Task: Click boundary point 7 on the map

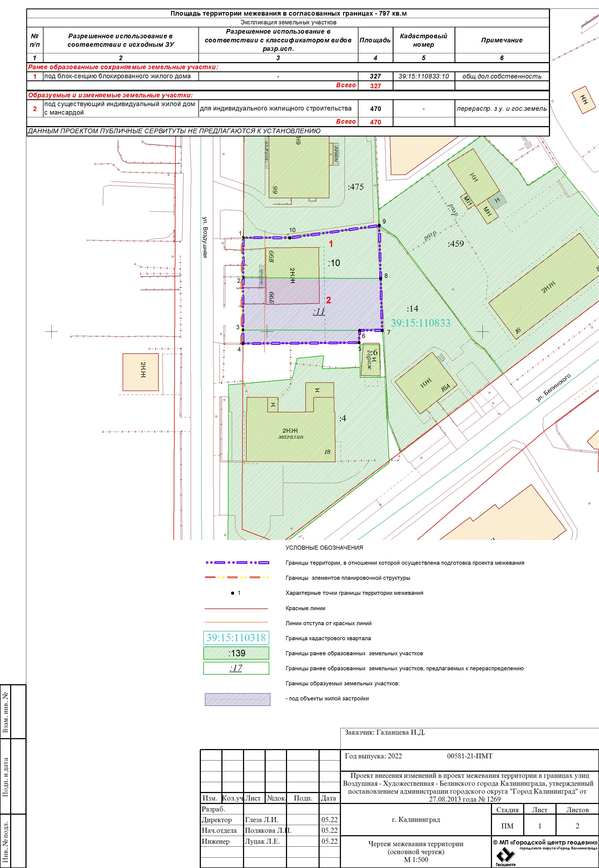Action: click(x=383, y=330)
